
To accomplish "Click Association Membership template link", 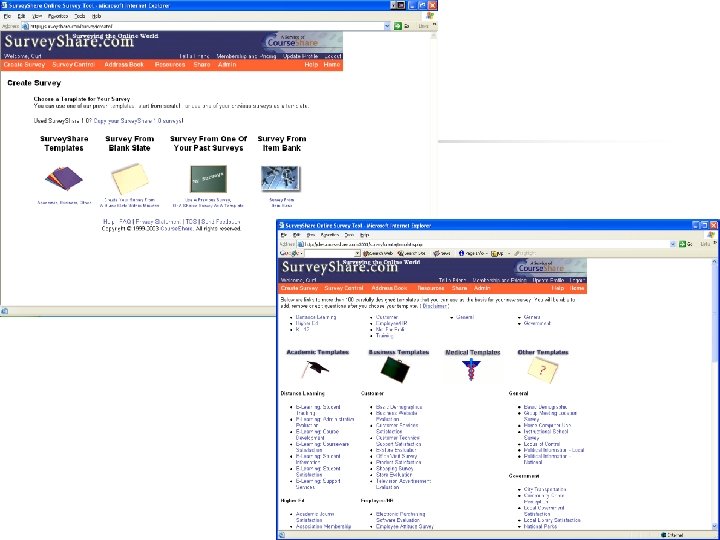I will 323,526.
